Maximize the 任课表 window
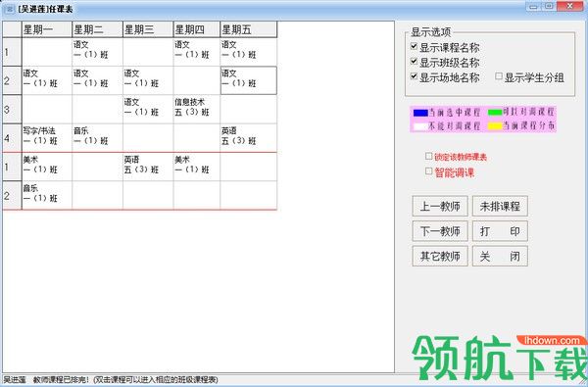Viewport: 588px width, 387px height. (x=549, y=7)
